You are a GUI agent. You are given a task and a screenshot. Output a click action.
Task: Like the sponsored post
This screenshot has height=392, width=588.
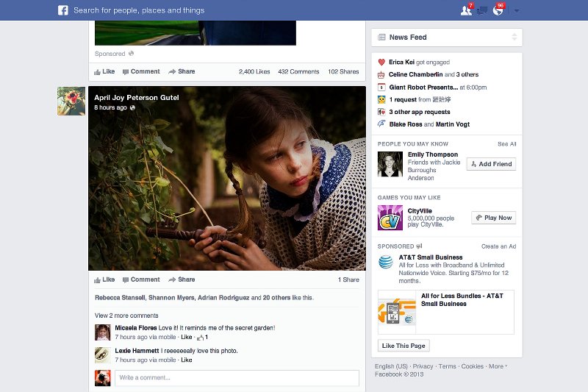point(104,71)
